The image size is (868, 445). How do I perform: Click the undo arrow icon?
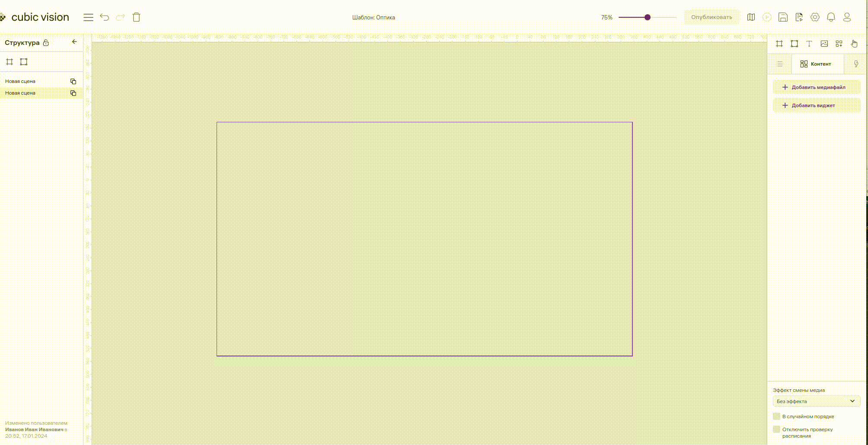pyautogui.click(x=105, y=17)
